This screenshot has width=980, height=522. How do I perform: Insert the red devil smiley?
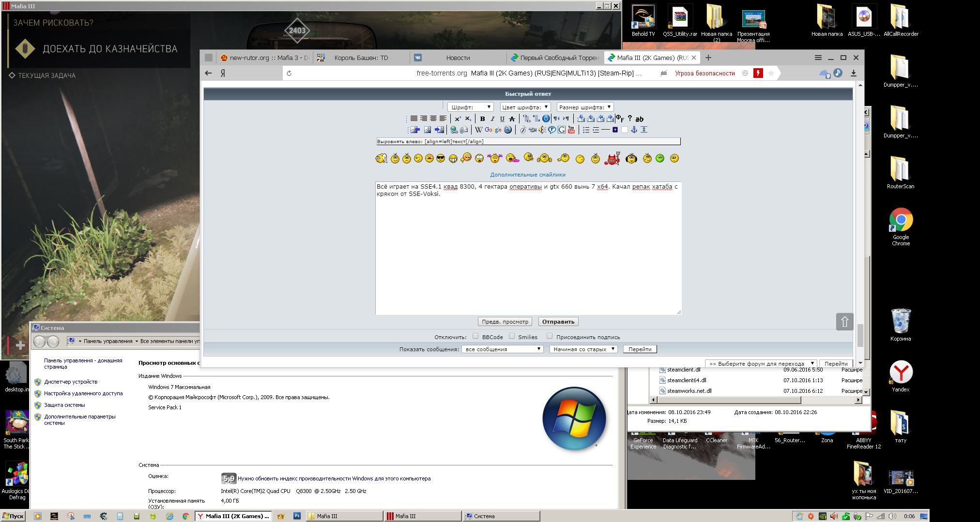pos(612,158)
